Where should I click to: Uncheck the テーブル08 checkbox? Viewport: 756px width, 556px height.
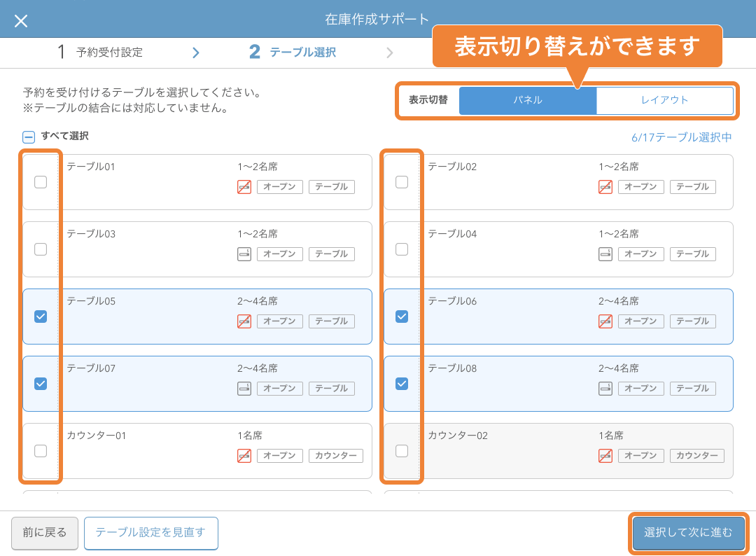coord(402,384)
